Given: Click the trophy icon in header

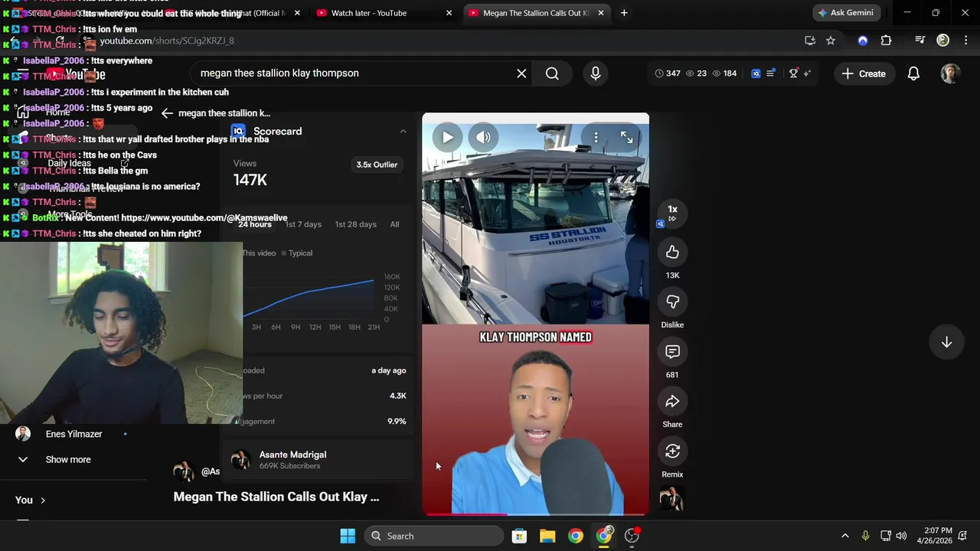Looking at the screenshot, I should [x=793, y=73].
